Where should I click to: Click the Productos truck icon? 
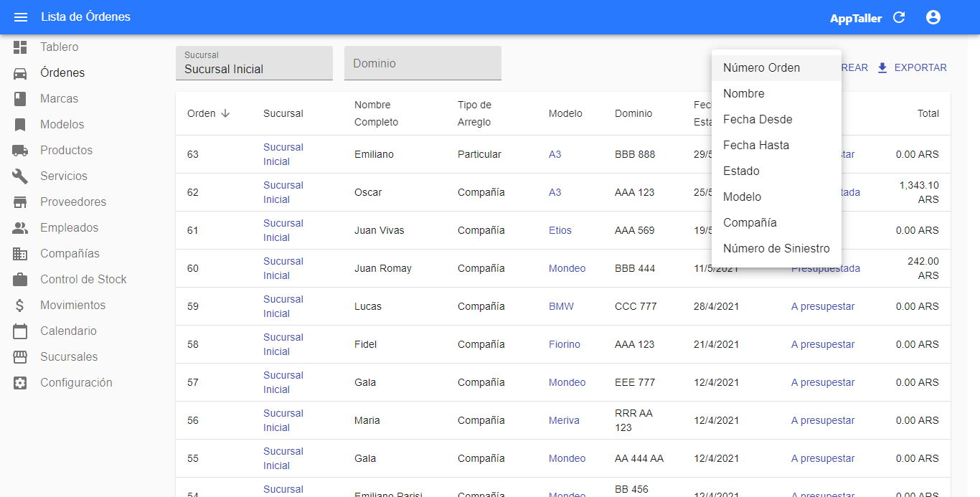point(20,151)
